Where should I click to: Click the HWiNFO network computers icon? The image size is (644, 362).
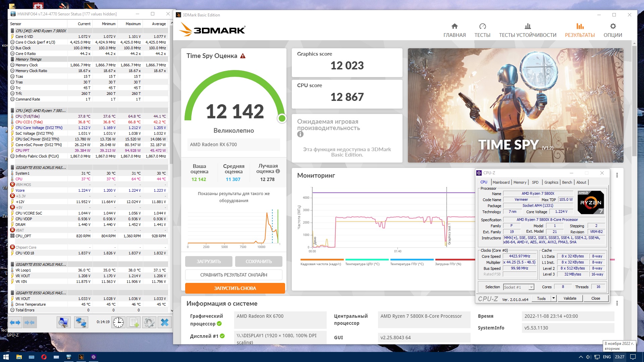click(81, 322)
